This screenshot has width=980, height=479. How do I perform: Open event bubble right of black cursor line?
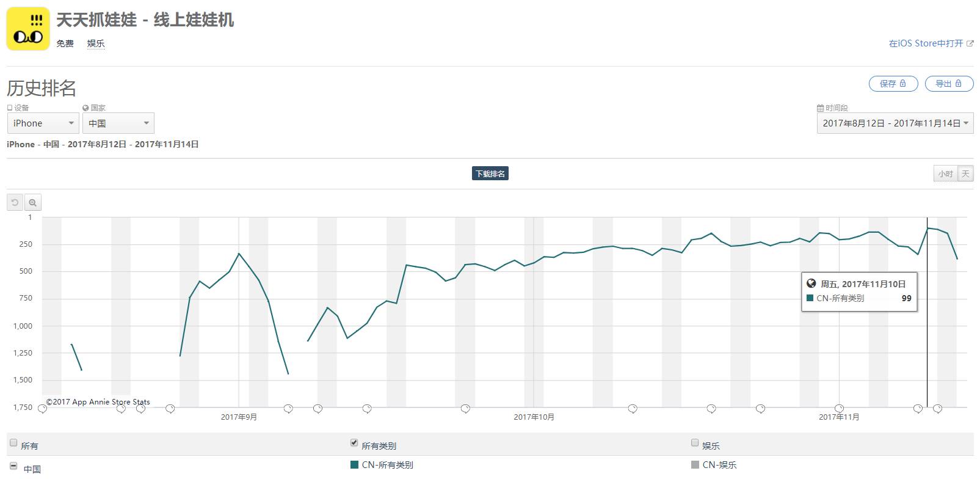tap(937, 408)
